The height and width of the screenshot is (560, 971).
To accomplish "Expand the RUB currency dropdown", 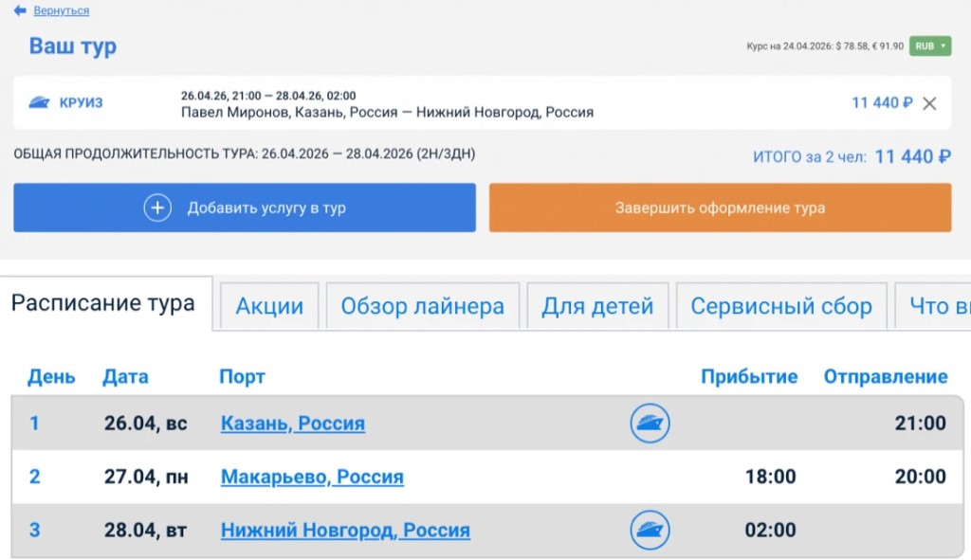I will pos(929,45).
